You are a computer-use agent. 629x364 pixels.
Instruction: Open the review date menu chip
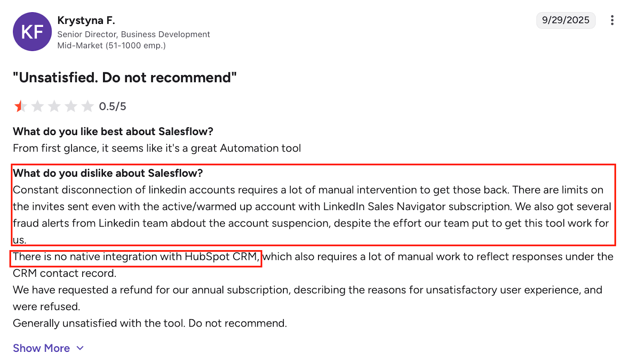click(x=566, y=20)
